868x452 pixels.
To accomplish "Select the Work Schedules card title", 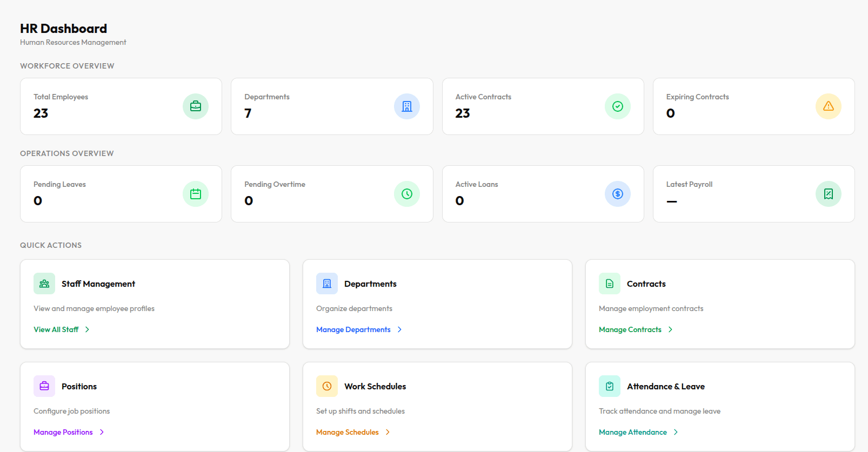I will tap(375, 386).
